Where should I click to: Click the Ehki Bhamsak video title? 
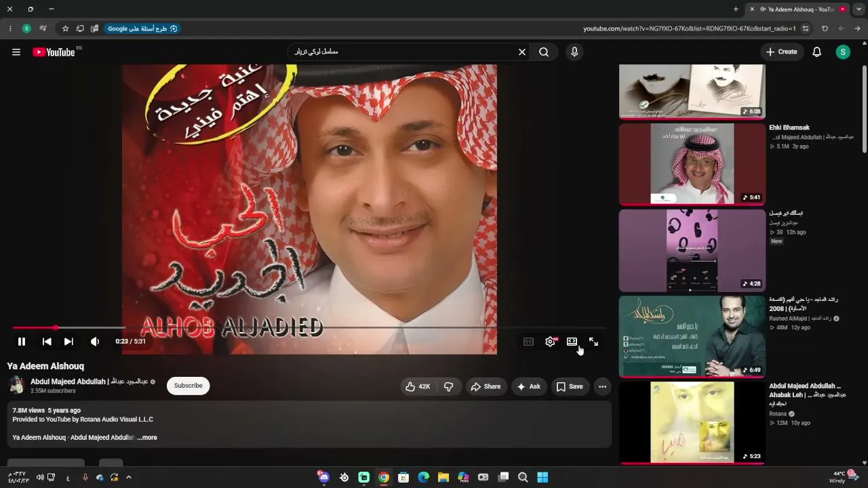click(x=789, y=127)
